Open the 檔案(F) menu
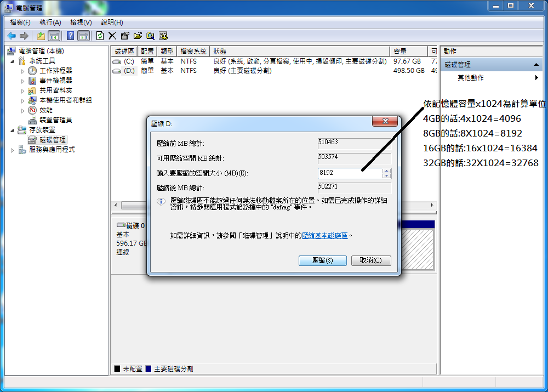 pos(20,22)
